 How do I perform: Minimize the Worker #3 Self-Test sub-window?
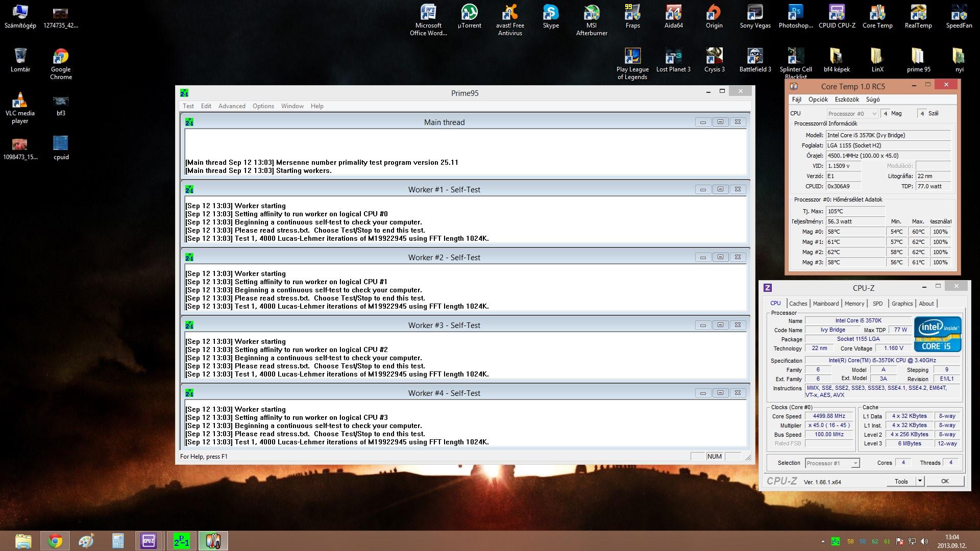[703, 325]
